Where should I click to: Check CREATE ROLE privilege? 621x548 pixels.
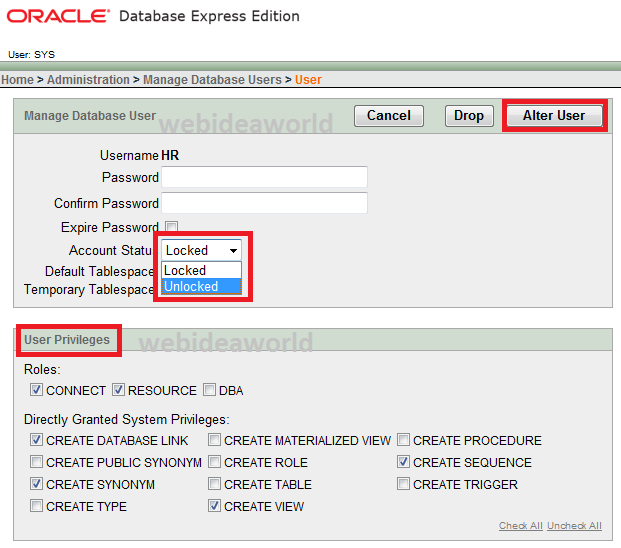(214, 462)
